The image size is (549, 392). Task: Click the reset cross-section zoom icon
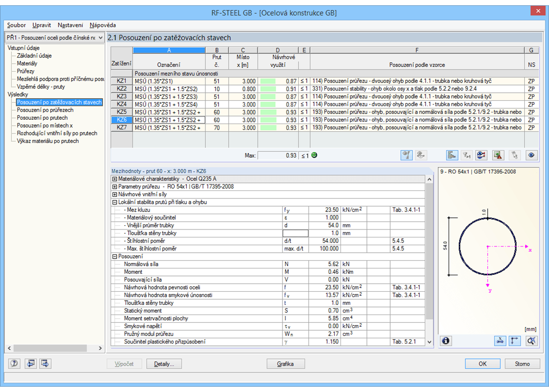tap(531, 340)
